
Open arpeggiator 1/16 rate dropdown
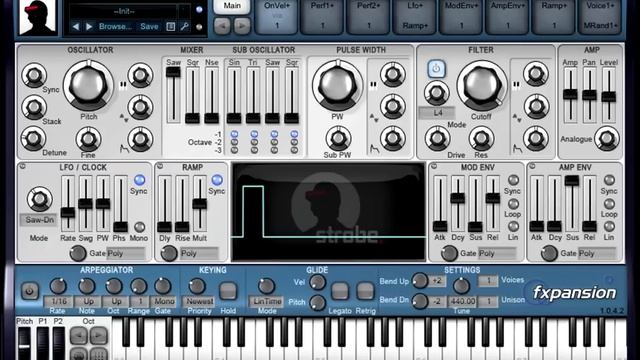58,301
